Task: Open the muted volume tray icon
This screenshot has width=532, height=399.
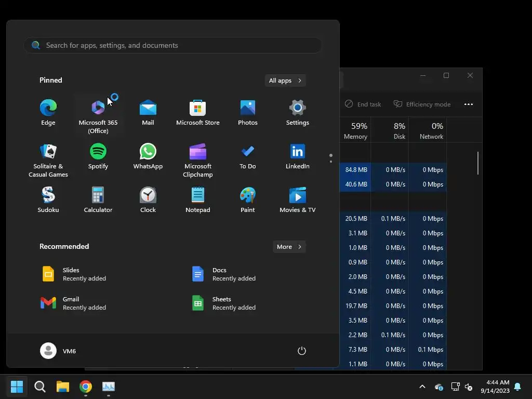Action: click(x=469, y=387)
